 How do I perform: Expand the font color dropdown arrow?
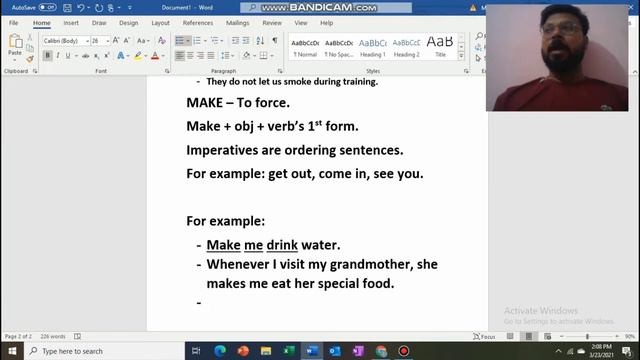pyautogui.click(x=163, y=56)
